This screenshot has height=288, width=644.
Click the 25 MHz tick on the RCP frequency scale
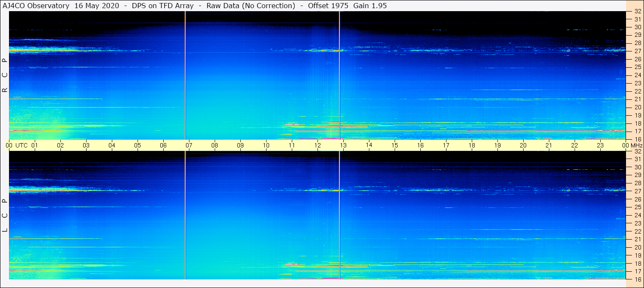[637, 67]
